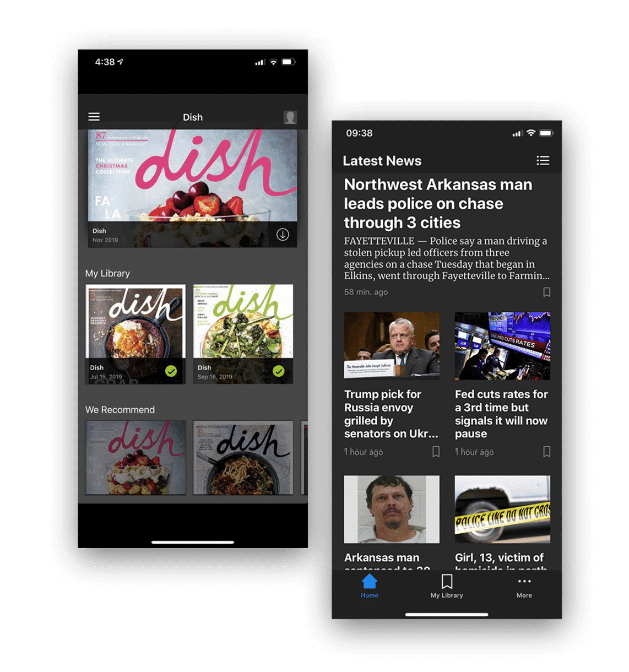Open the list view icon beside Latest News

[x=543, y=160]
